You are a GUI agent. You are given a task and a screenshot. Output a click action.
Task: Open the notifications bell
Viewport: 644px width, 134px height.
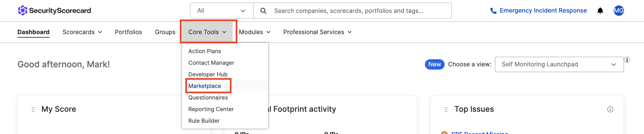[600, 11]
